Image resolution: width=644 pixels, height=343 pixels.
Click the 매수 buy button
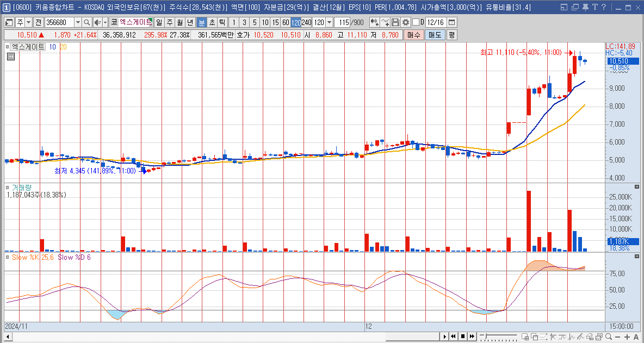point(413,35)
